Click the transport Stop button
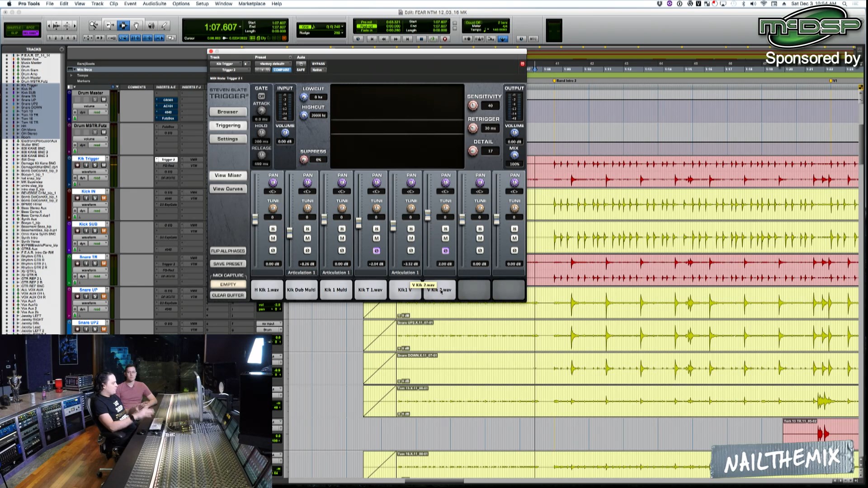 pyautogui.click(x=421, y=39)
